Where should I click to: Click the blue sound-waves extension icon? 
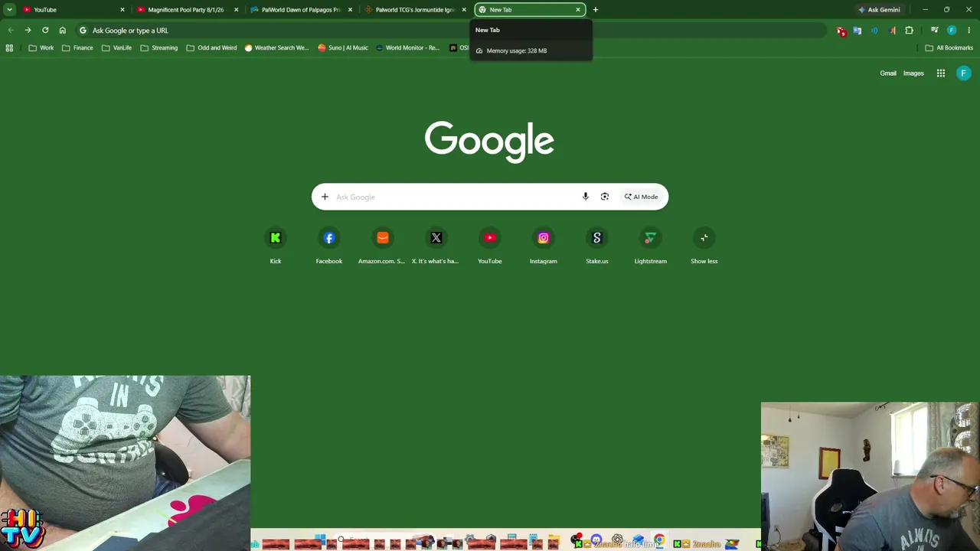click(x=875, y=31)
